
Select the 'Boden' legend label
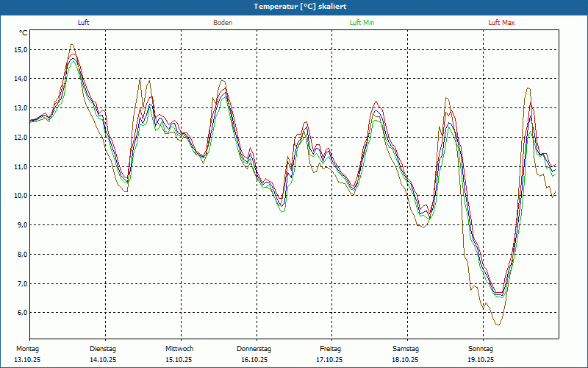point(223,23)
